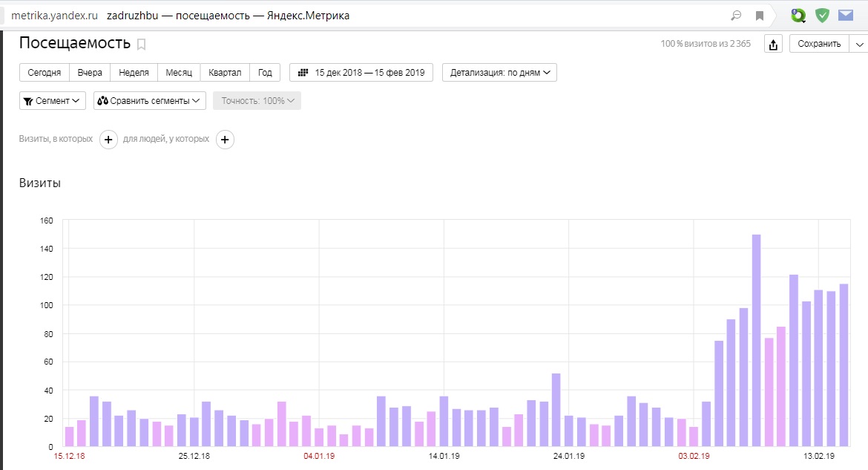Click the address bar showing metrika.yandex.ru
The image size is (868, 470).
53,16
